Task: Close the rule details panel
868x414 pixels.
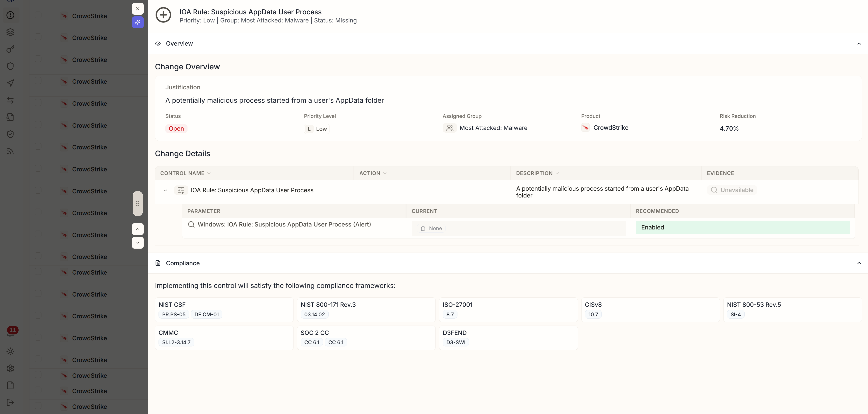Action: 137,9
